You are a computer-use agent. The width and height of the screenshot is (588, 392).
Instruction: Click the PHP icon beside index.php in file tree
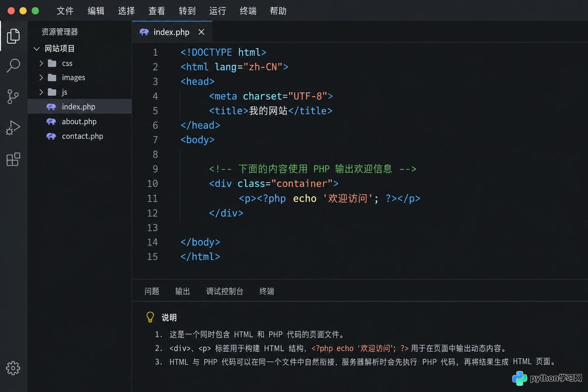click(51, 107)
